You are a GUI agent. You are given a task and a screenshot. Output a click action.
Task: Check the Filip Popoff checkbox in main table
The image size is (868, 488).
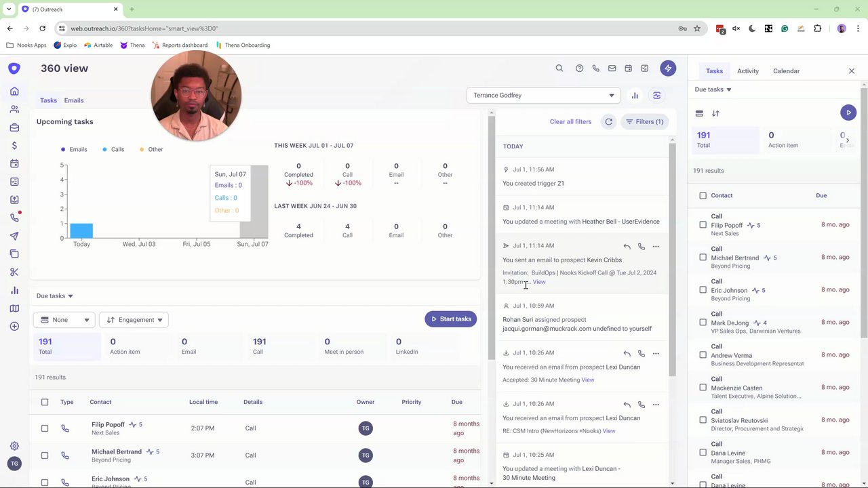tap(45, 428)
